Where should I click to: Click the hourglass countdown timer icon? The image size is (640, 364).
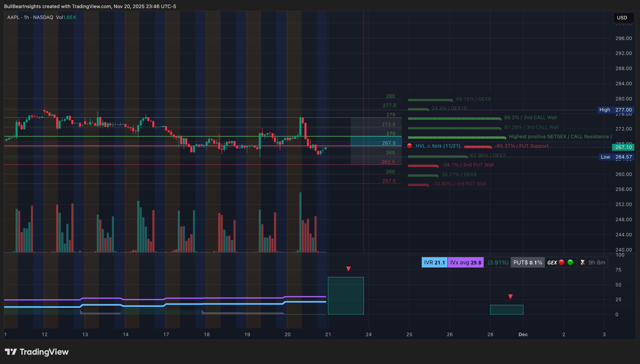[582, 262]
